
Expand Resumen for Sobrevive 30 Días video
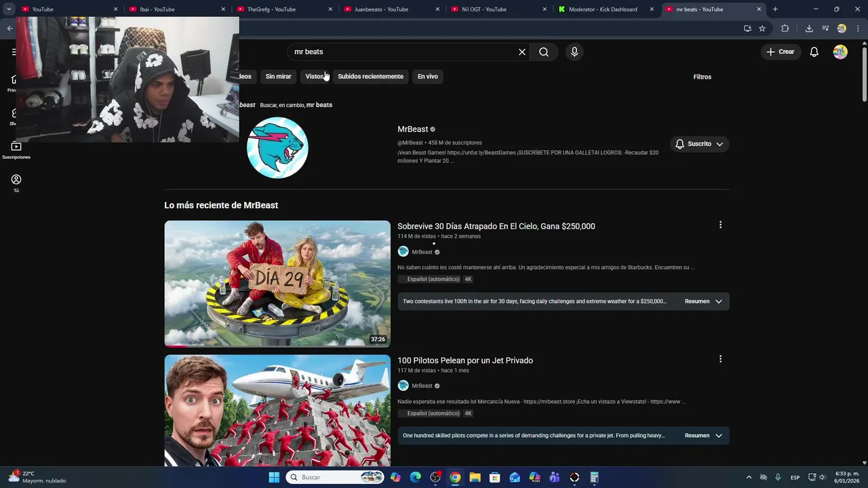coord(703,301)
